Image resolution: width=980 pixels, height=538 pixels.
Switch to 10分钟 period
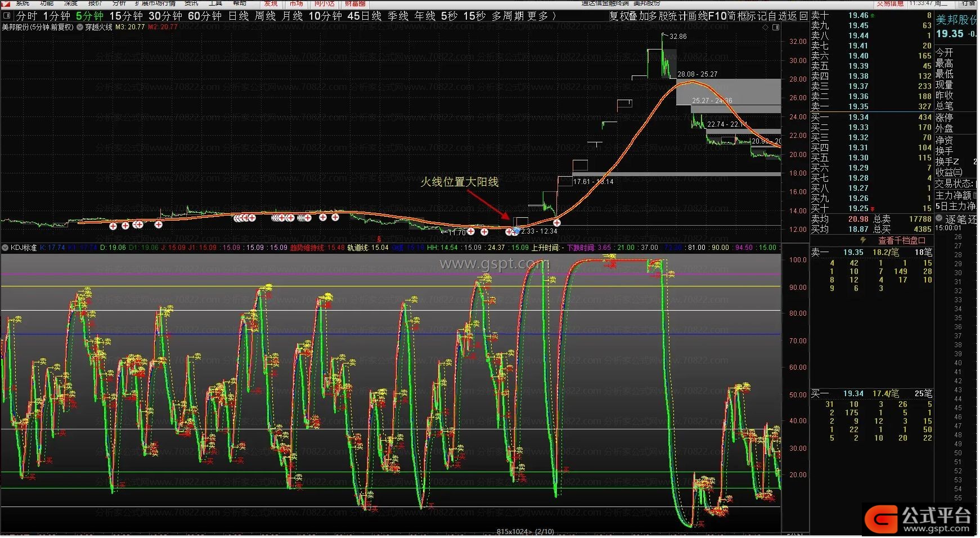tap(325, 16)
